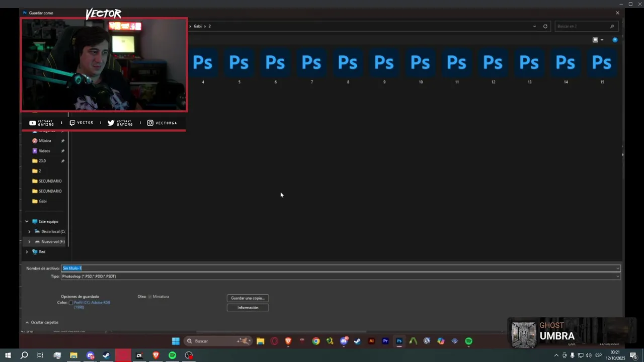Image resolution: width=644 pixels, height=362 pixels.
Task: Open OBS Studio on the bottom taskbar
Action: [x=189, y=355]
